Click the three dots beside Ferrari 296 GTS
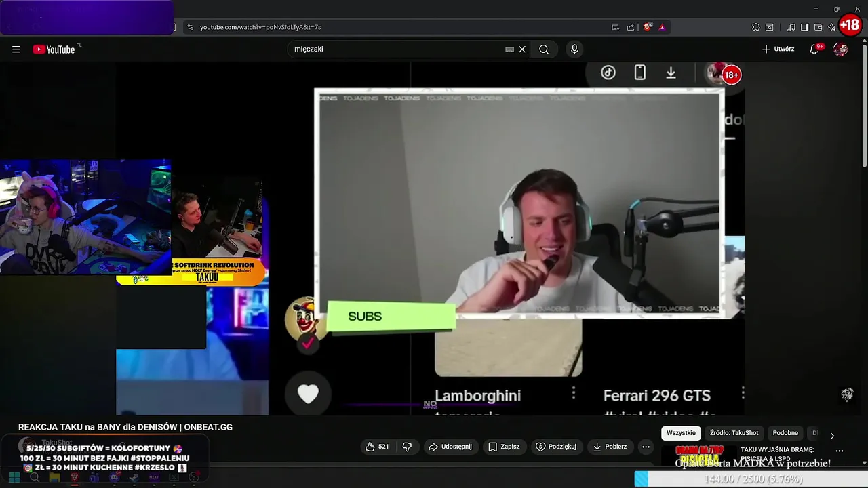 tap(743, 392)
